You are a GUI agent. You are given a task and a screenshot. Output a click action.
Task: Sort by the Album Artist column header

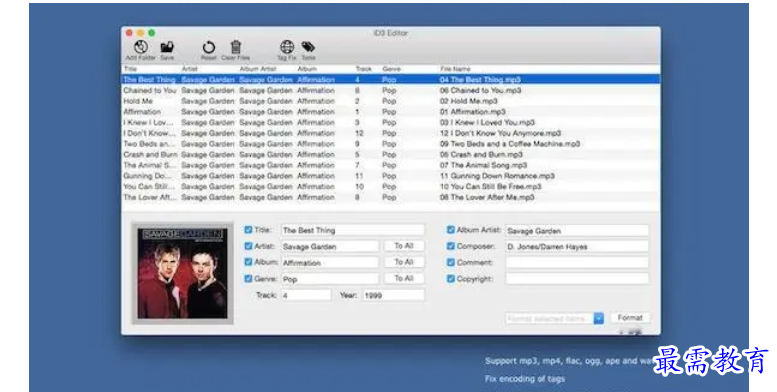[x=258, y=69]
